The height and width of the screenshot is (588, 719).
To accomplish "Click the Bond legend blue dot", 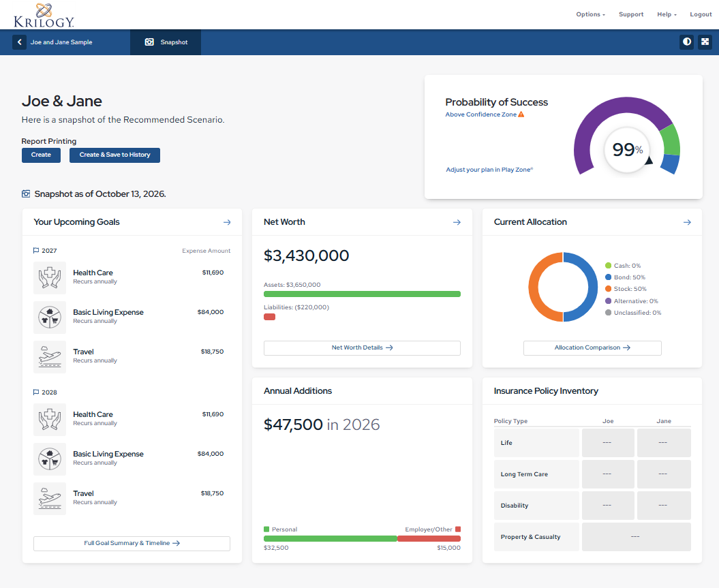I will point(608,277).
